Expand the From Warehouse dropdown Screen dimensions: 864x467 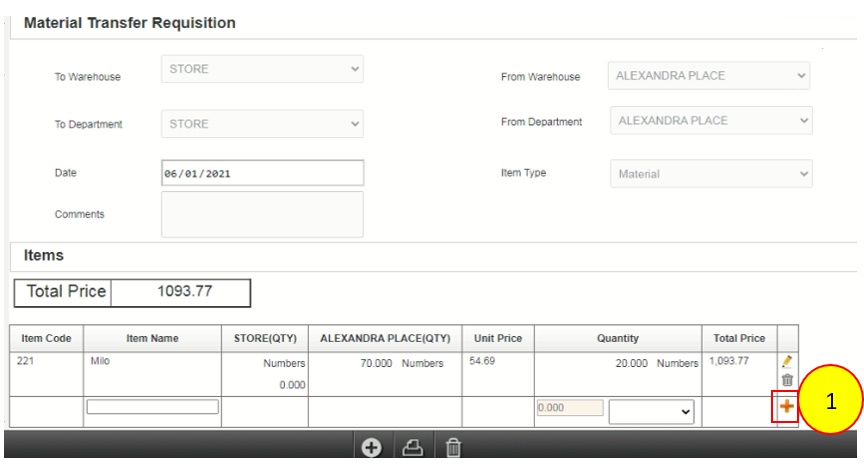click(x=708, y=76)
